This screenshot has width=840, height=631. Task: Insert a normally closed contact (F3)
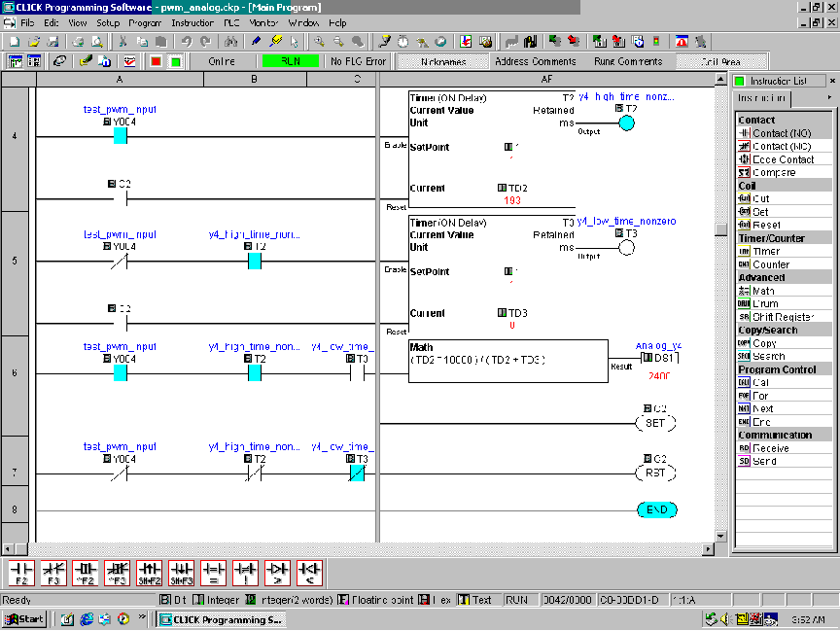pyautogui.click(x=53, y=573)
